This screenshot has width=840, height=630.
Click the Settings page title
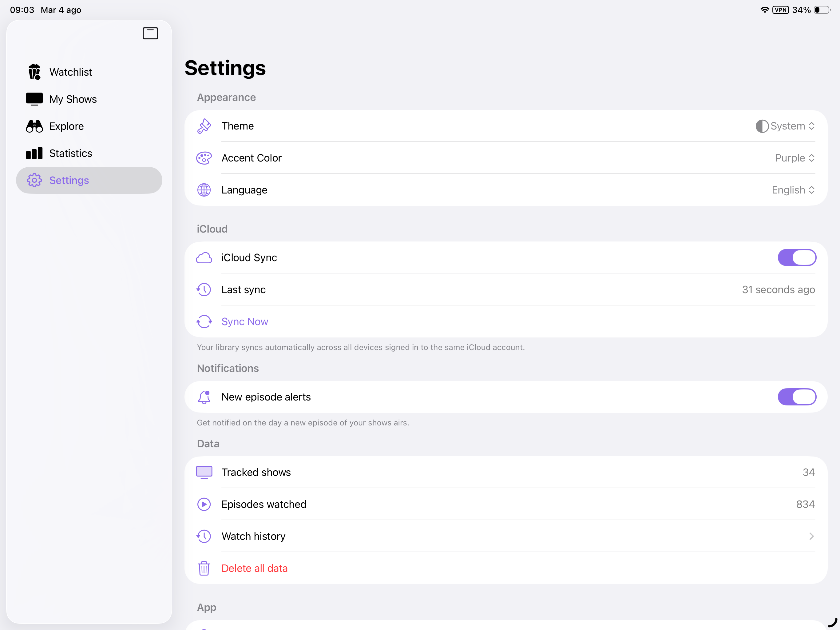[x=225, y=68]
